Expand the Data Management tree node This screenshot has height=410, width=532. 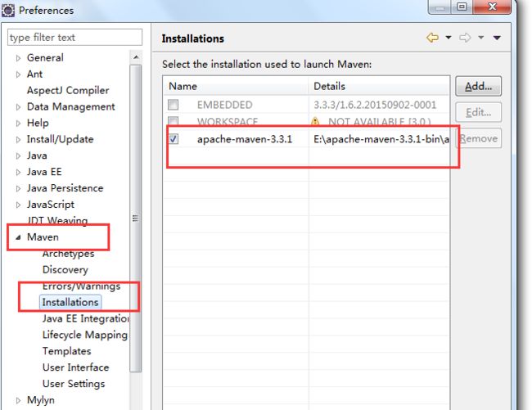click(18, 107)
